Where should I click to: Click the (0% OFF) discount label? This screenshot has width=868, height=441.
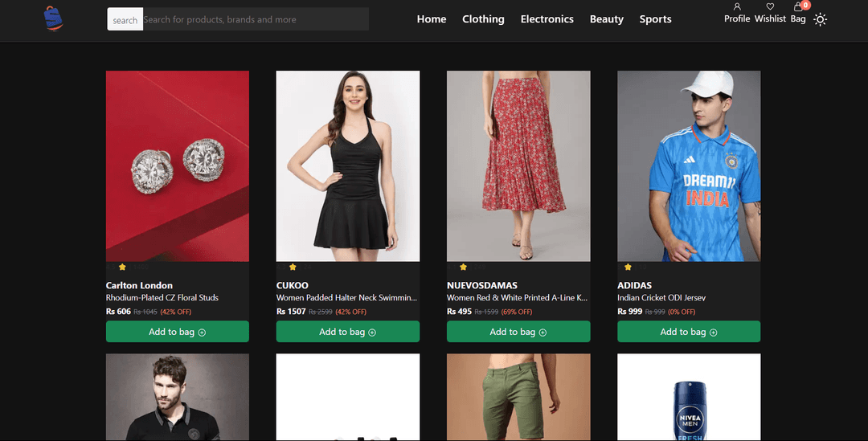[x=682, y=312]
